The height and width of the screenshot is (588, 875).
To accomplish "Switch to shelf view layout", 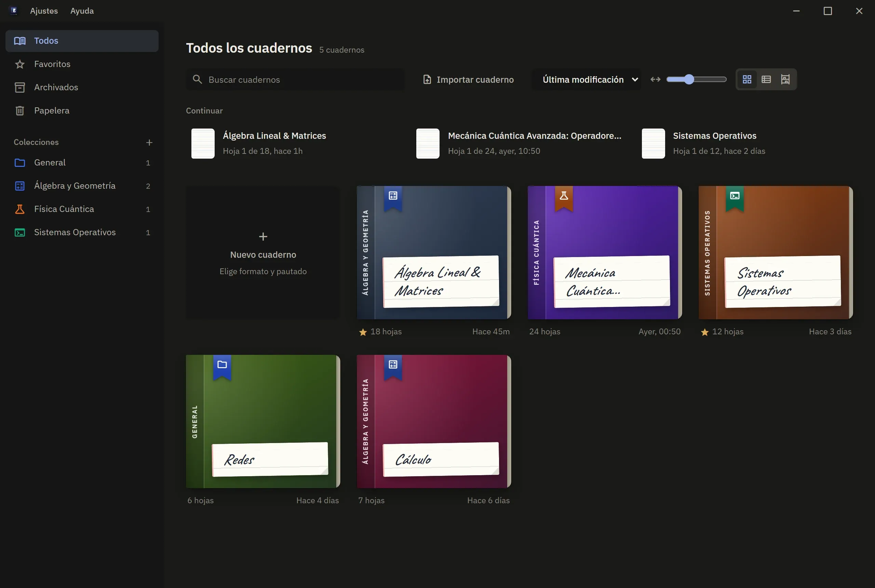I will coord(785,80).
